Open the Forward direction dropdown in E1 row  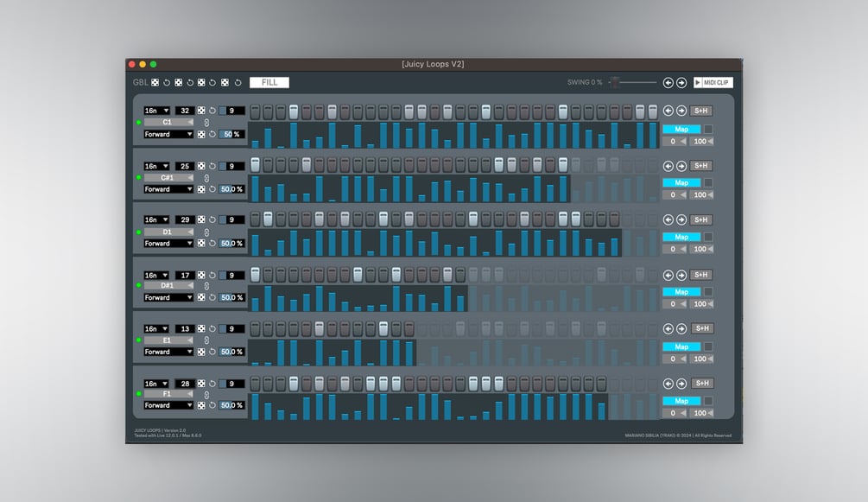point(168,352)
